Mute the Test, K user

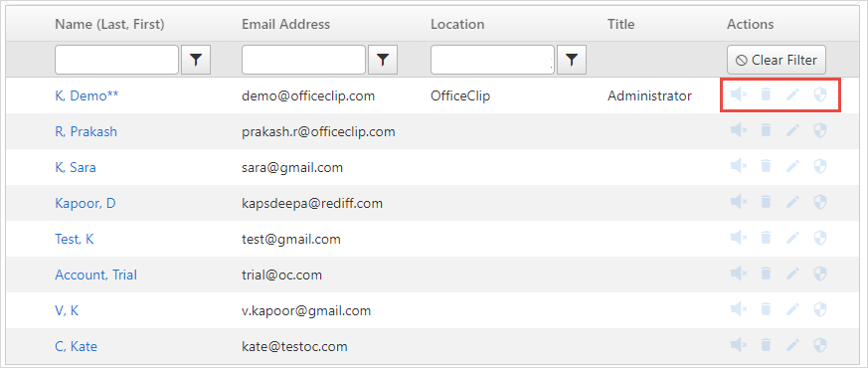[x=739, y=238]
